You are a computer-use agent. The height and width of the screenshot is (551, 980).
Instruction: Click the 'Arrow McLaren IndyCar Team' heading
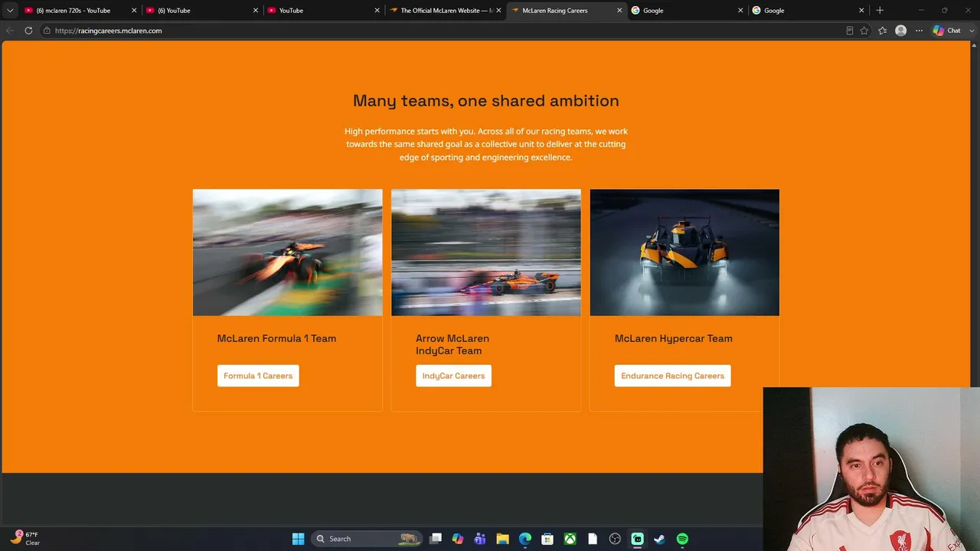452,344
